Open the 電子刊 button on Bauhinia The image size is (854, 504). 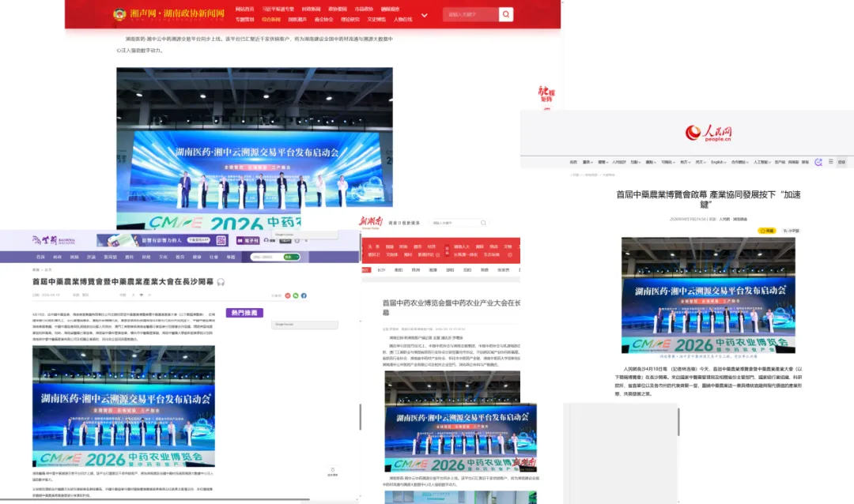[x=248, y=240]
